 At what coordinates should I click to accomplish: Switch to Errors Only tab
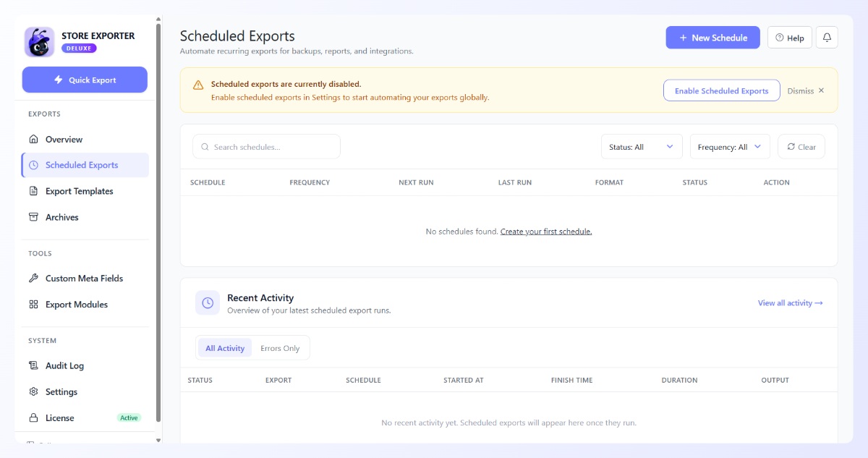(x=280, y=348)
